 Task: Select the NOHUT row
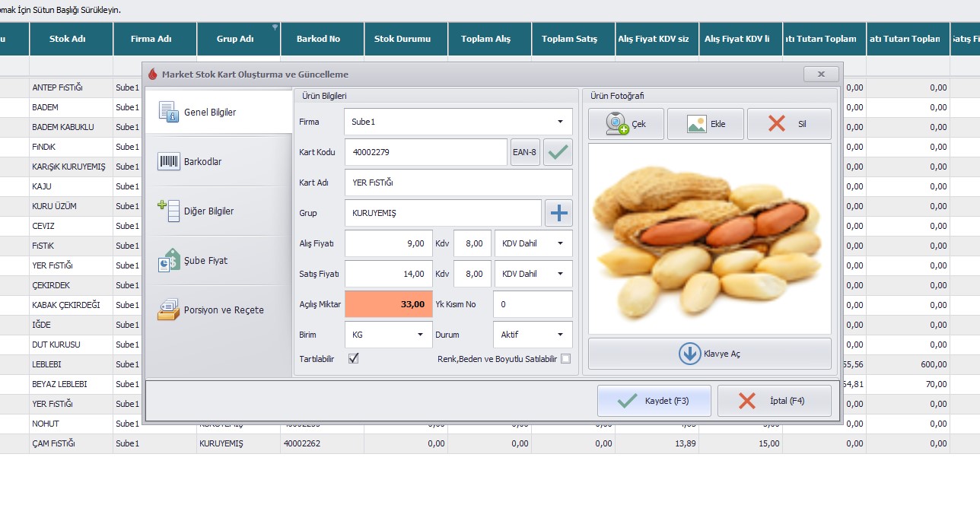click(x=72, y=424)
